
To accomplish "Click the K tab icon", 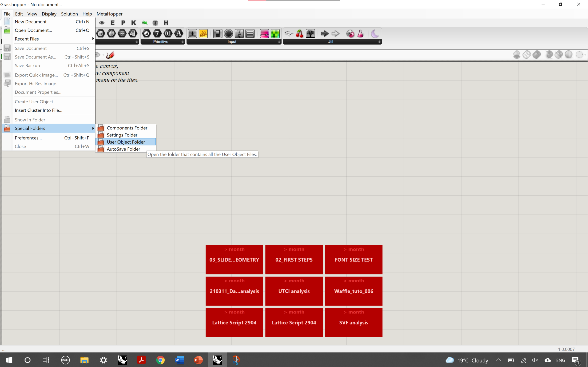I will click(134, 23).
